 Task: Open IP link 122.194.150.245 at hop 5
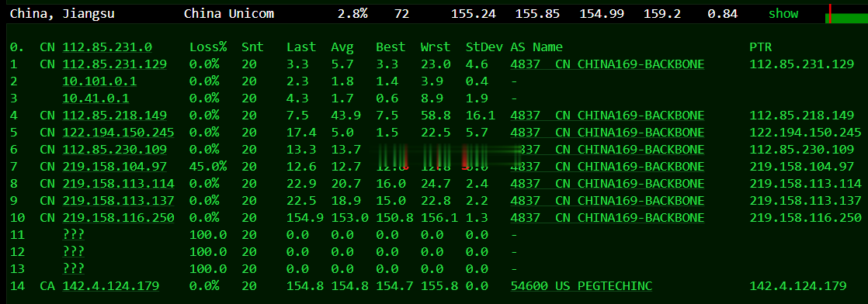coord(119,133)
